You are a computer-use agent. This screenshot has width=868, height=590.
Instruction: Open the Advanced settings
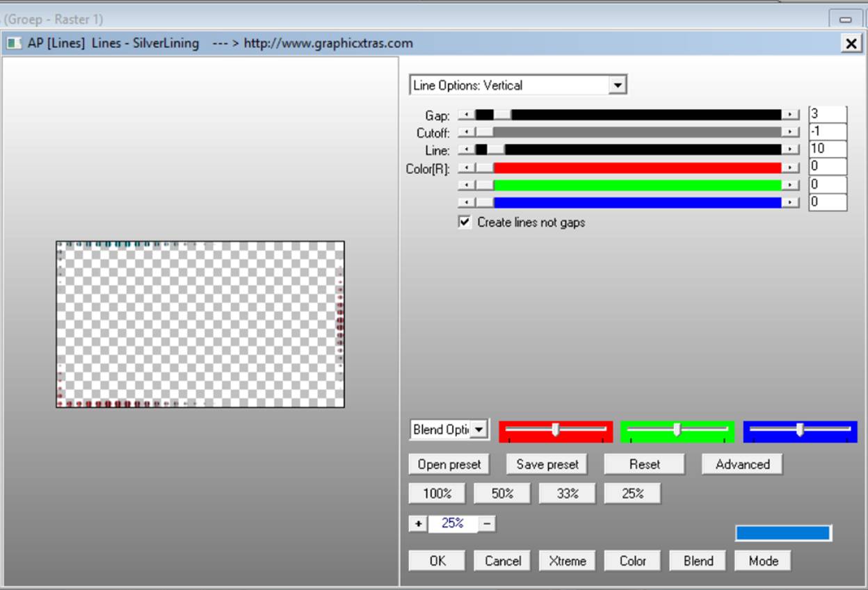[742, 464]
